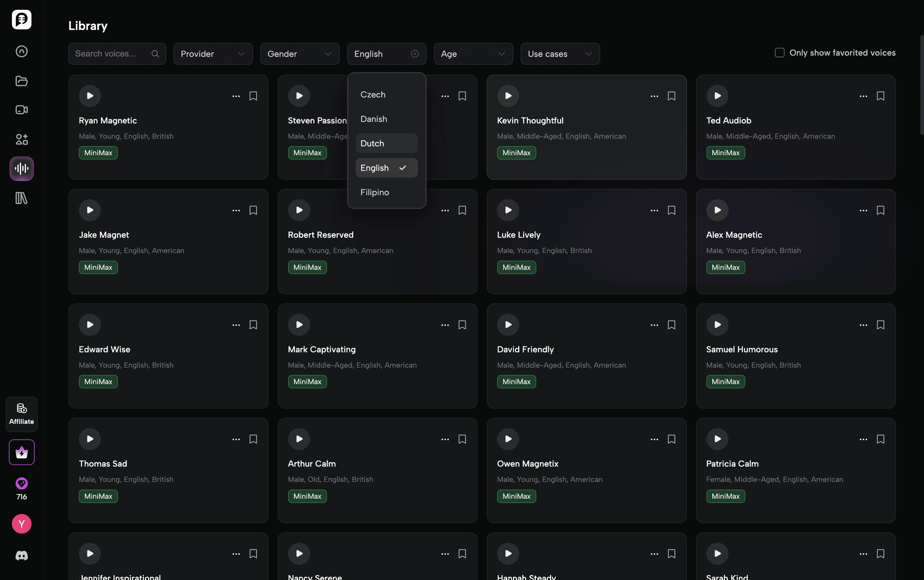Open more options for Ryan Magnetic
Image resolution: width=924 pixels, height=580 pixels.
[x=236, y=96]
